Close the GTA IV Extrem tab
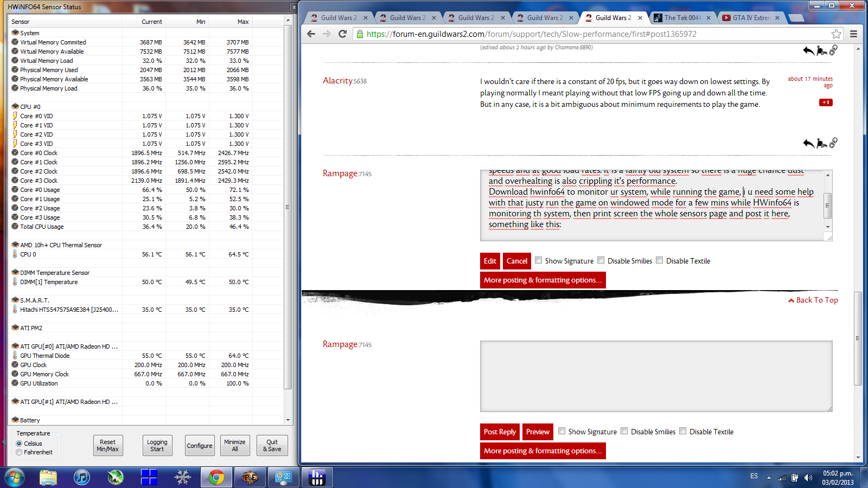The height and width of the screenshot is (488, 868). [777, 18]
